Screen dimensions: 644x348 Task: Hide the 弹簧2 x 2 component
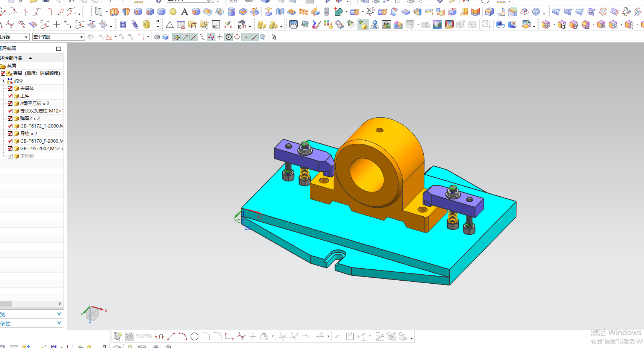tap(10, 119)
